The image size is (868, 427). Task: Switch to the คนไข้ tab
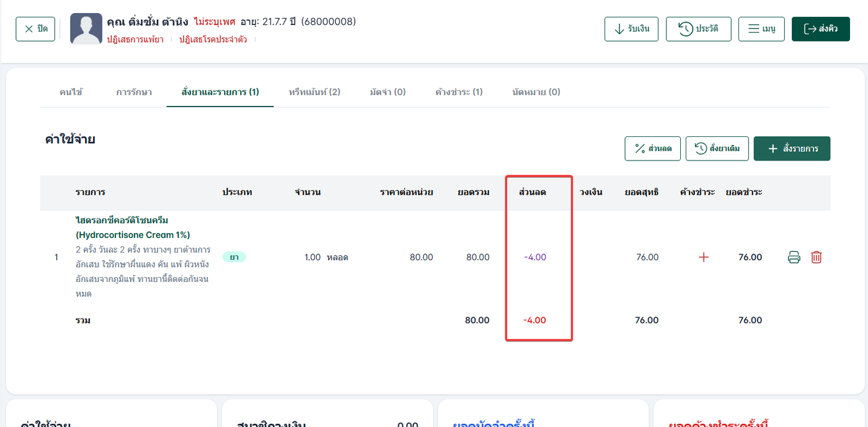coord(71,92)
